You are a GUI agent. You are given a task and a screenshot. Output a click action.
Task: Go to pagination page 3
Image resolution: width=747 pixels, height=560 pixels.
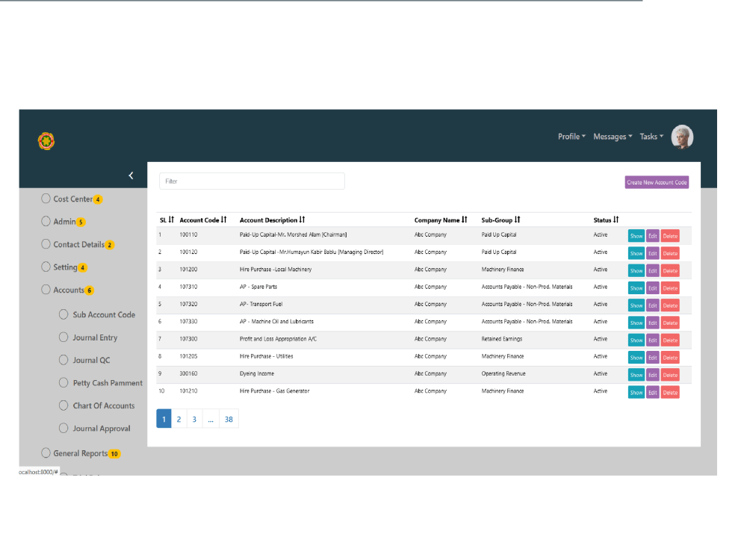194,419
